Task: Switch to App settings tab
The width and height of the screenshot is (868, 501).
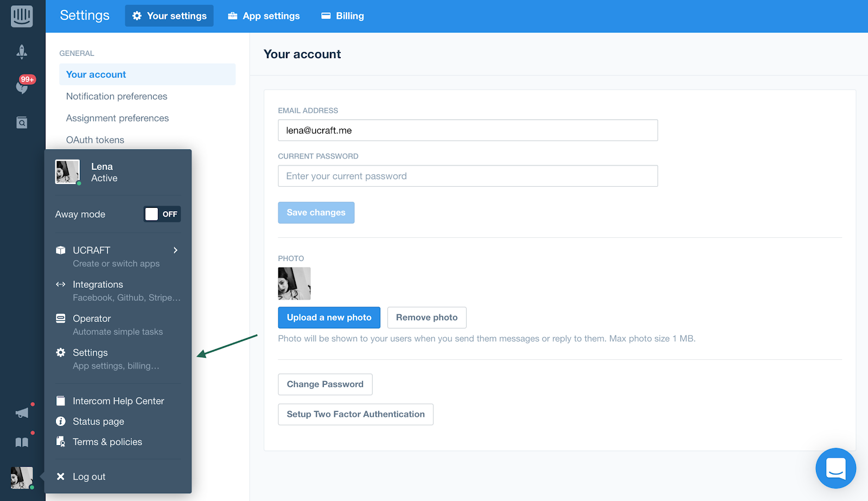Action: [264, 16]
